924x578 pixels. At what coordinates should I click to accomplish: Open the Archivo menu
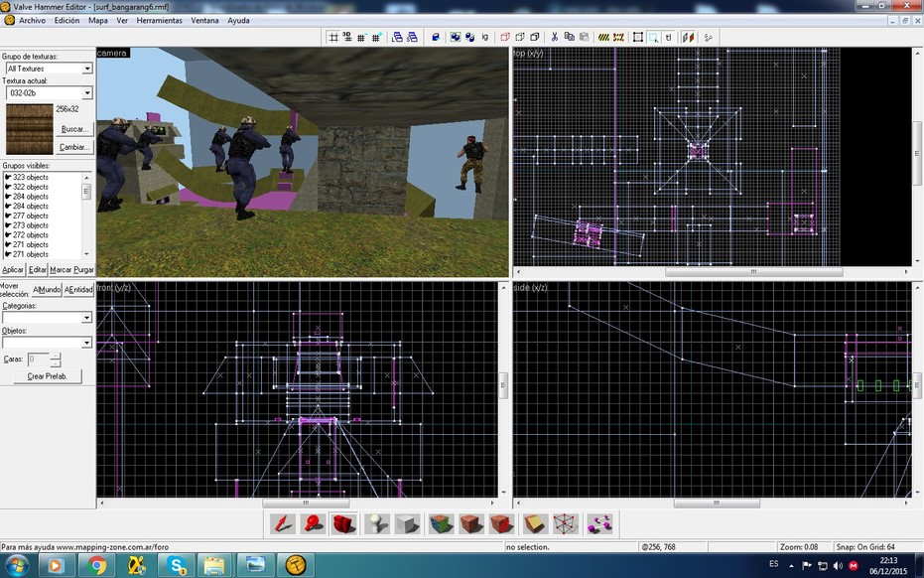pos(32,20)
